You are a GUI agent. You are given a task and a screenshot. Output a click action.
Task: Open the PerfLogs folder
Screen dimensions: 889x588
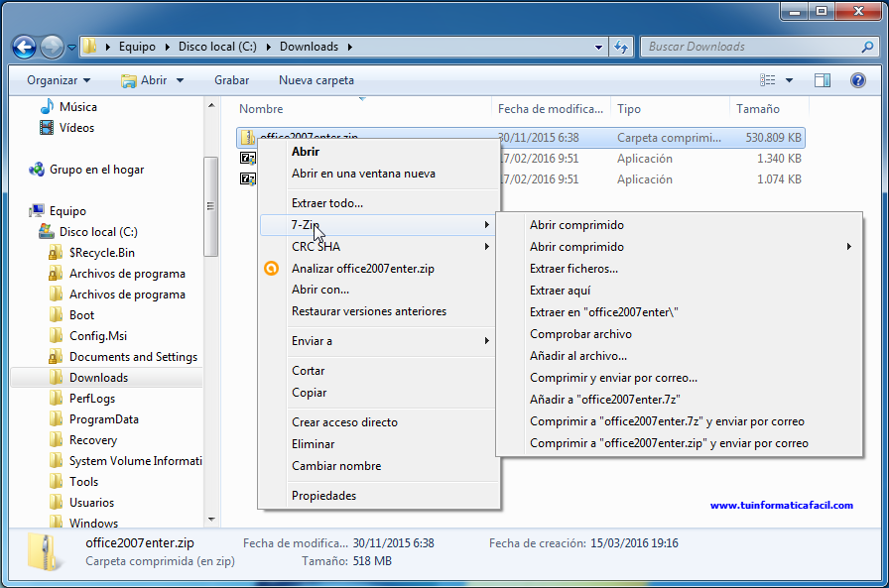[x=92, y=399]
